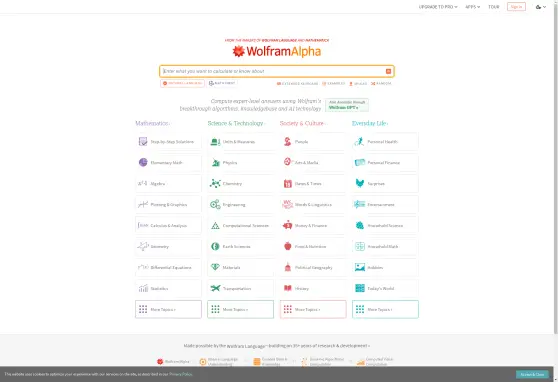Switch to Math Input mode
This screenshot has height=382, width=558.
[x=222, y=83]
